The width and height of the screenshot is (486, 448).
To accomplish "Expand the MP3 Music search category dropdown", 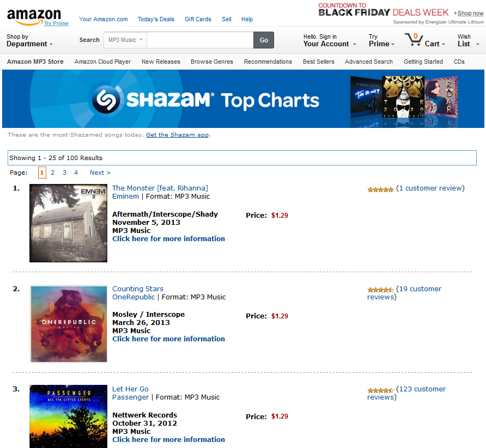I will pyautogui.click(x=125, y=40).
